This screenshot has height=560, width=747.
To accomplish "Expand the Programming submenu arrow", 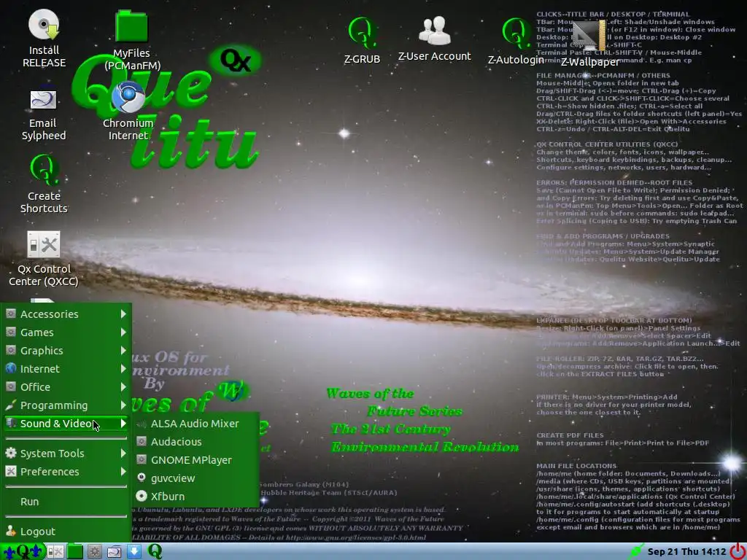I will pyautogui.click(x=123, y=405).
